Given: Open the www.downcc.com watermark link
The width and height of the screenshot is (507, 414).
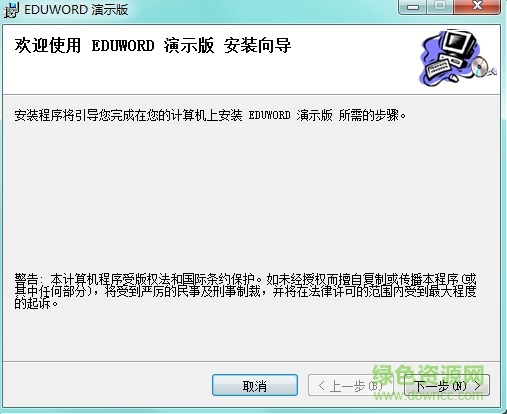Looking at the screenshot, I should (x=429, y=396).
